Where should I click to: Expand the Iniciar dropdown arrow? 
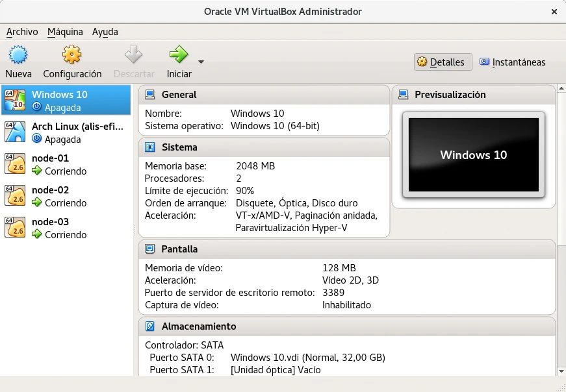(x=201, y=62)
